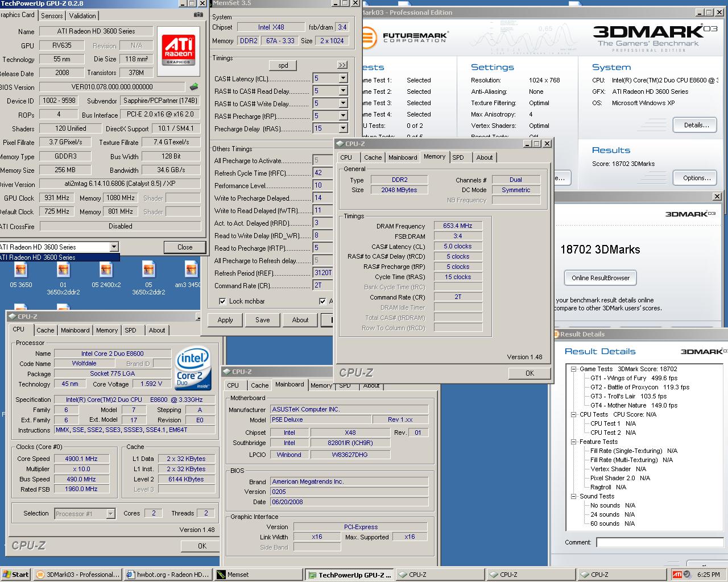Viewport: 728px width, 582px height.
Task: Switch to hwbot.org browser window in taskbar
Action: [x=168, y=575]
